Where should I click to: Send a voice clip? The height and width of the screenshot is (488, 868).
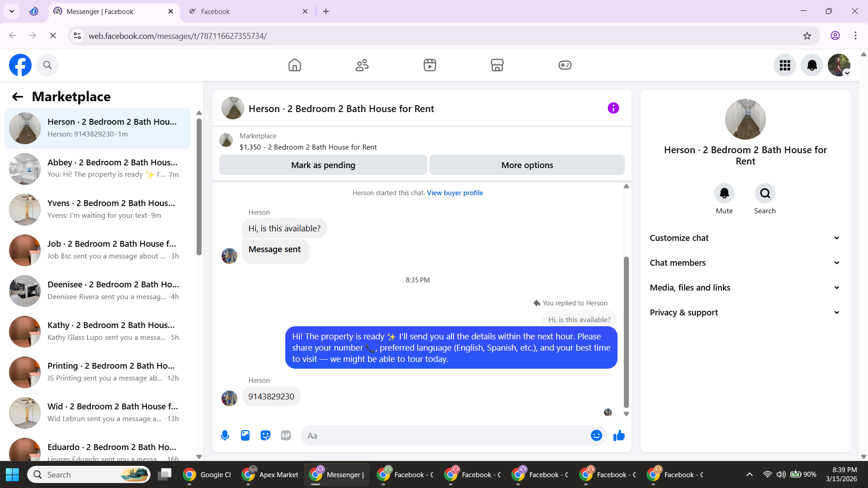tap(225, 436)
